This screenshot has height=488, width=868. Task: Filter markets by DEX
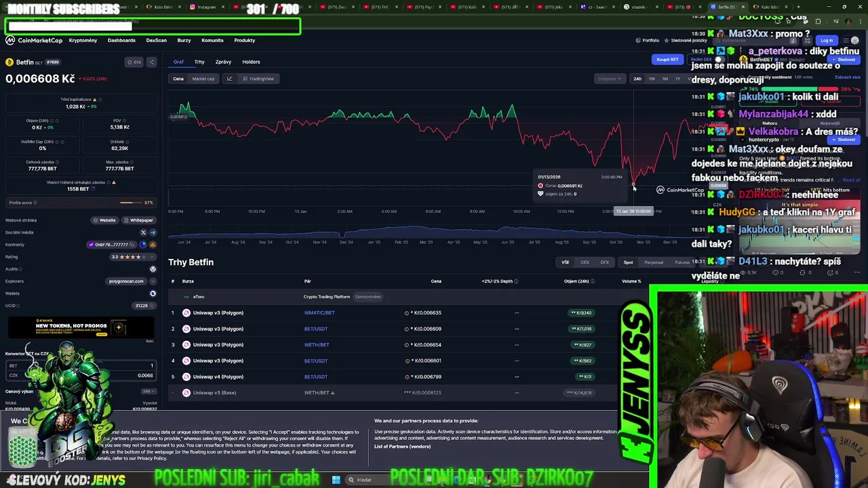pos(604,262)
